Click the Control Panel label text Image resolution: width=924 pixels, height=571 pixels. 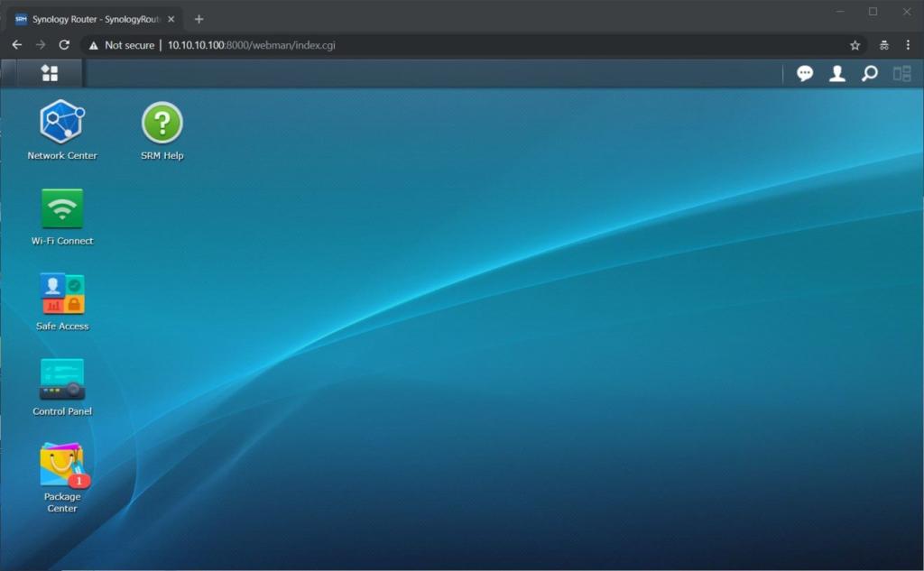(x=62, y=411)
